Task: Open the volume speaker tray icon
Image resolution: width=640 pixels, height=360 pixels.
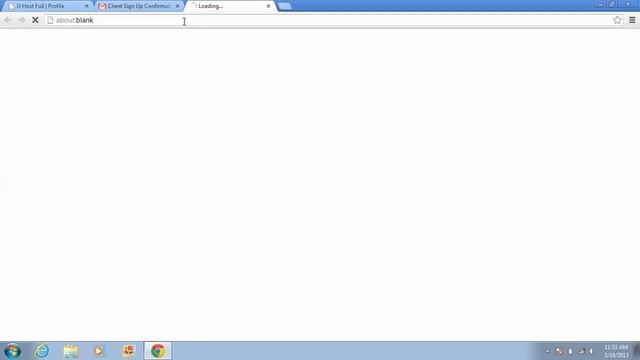Action: pyautogui.click(x=591, y=351)
